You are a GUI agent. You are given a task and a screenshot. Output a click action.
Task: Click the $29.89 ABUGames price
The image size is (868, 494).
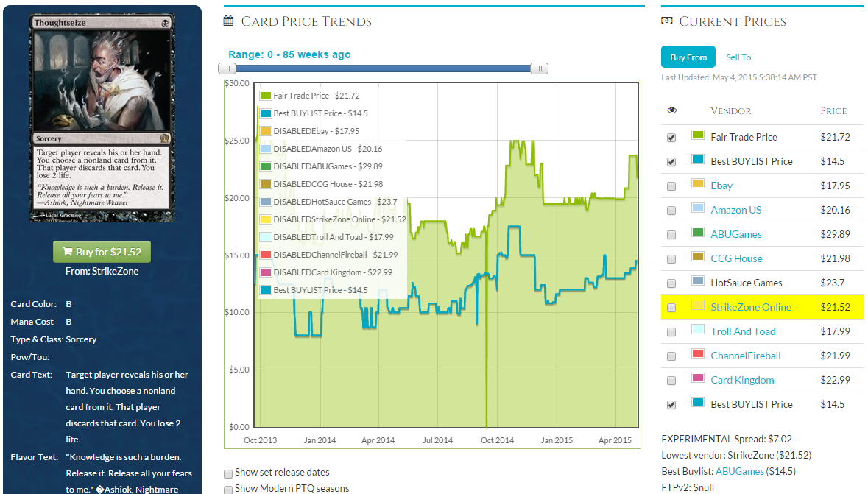pos(836,234)
